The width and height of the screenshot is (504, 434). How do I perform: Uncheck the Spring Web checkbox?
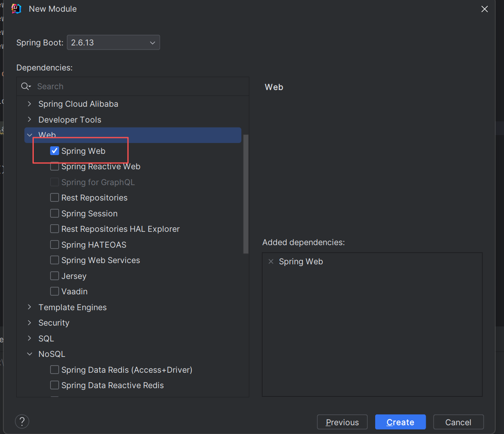click(55, 151)
